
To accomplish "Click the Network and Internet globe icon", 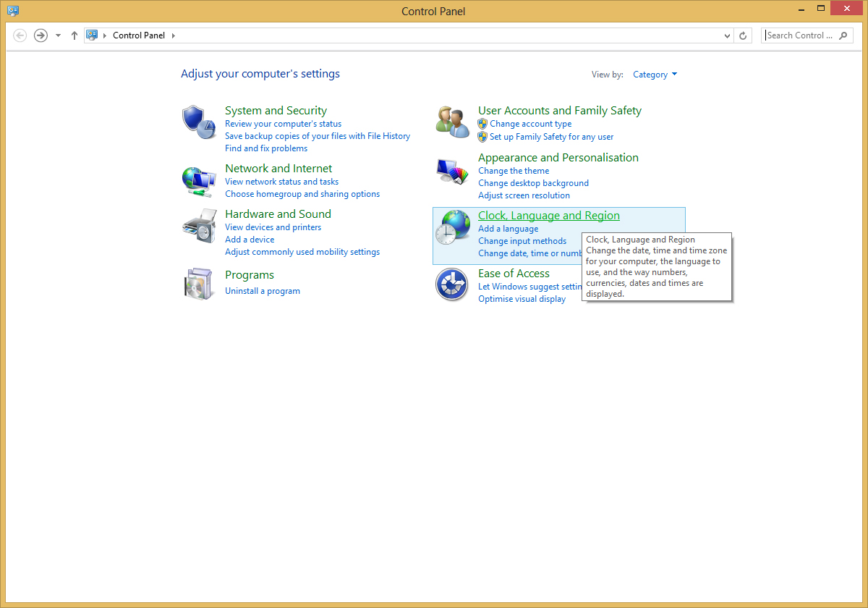I will point(199,181).
